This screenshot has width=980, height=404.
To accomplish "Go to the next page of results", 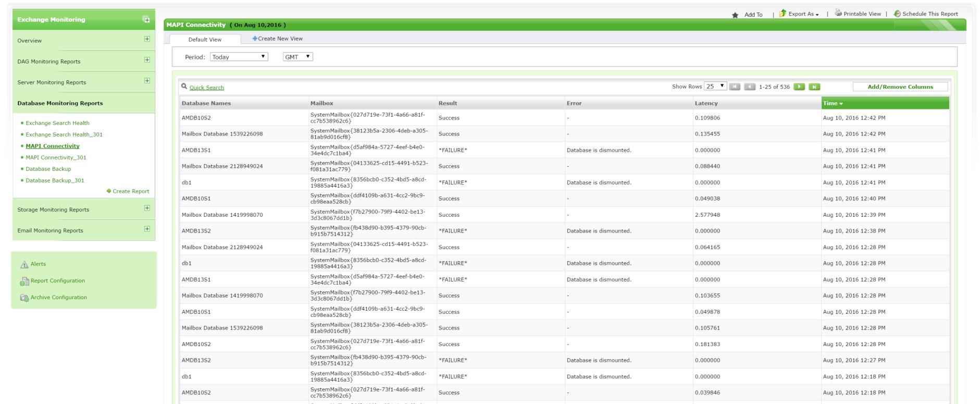I will (799, 87).
